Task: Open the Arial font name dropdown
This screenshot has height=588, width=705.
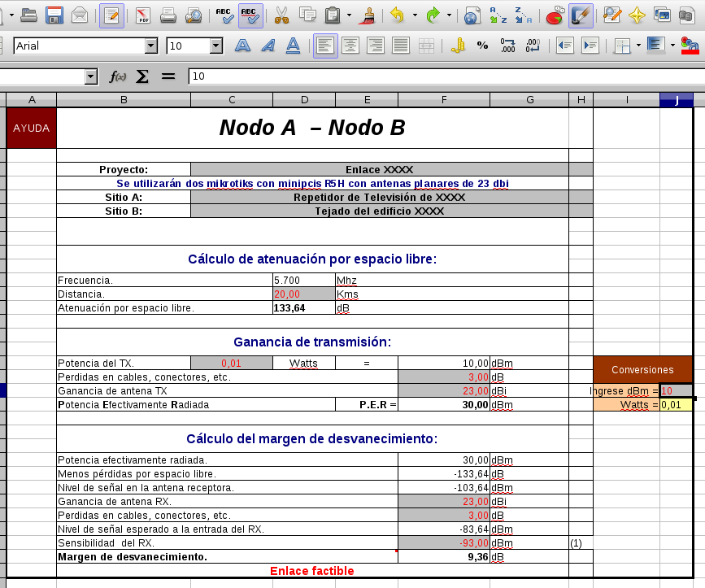Action: [x=151, y=46]
